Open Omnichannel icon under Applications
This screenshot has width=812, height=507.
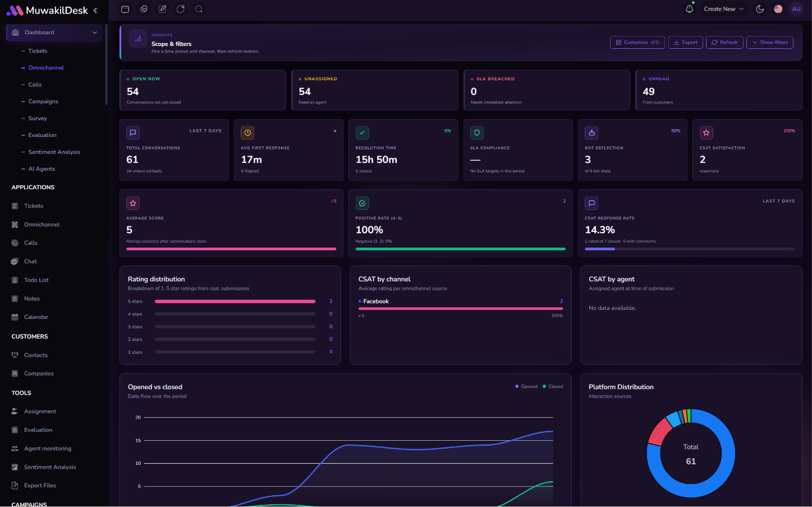coord(15,225)
